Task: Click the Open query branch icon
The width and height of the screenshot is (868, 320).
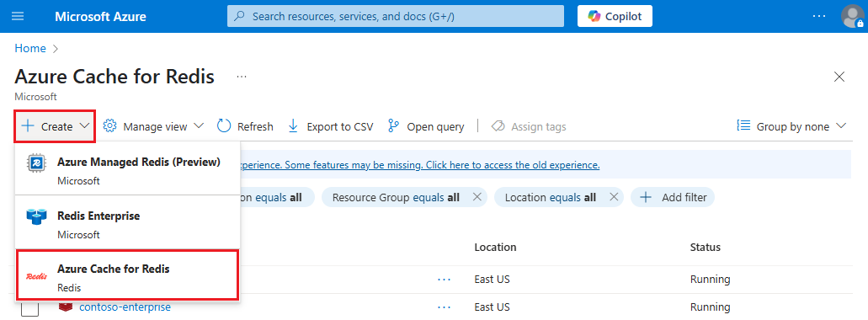Action: [394, 126]
